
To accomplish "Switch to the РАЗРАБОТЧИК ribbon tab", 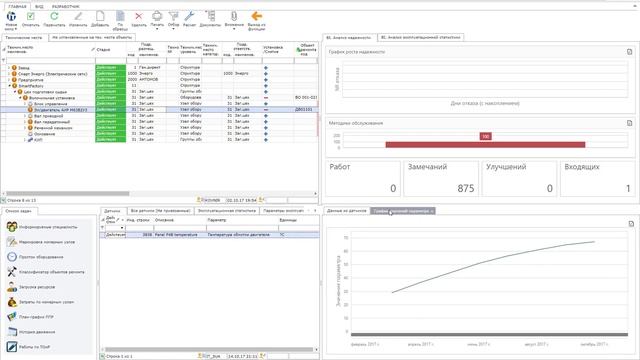I will click(x=66, y=7).
